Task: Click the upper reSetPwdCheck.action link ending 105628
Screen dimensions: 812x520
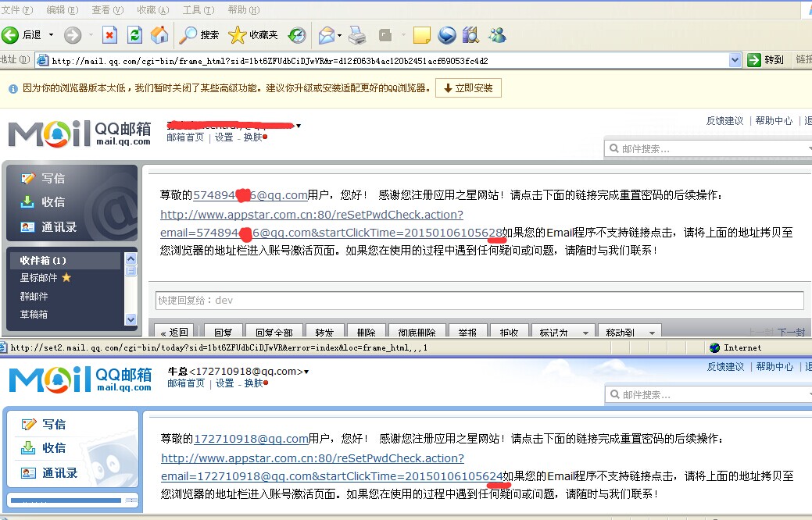Action: point(331,223)
